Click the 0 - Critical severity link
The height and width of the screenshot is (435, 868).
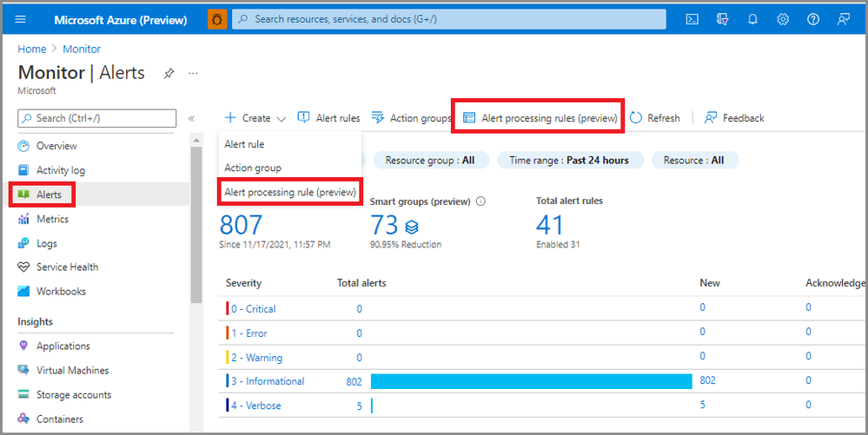coord(253,309)
